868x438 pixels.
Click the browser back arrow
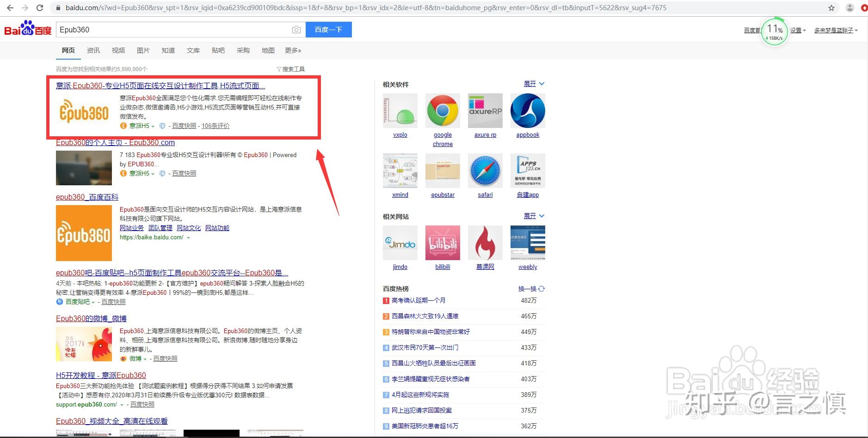(10, 8)
